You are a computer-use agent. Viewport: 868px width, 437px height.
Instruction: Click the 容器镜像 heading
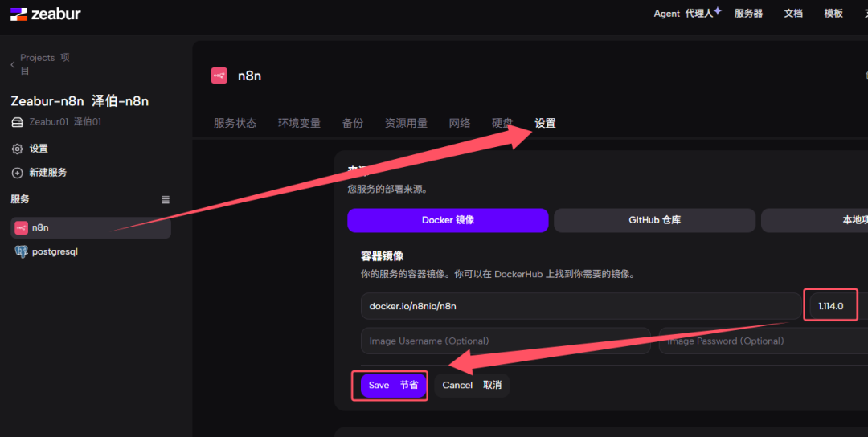pos(382,256)
